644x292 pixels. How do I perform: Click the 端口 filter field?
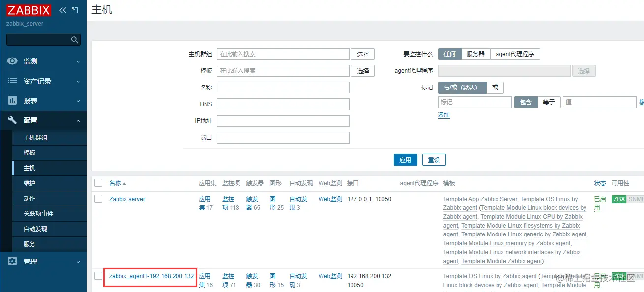coord(283,138)
